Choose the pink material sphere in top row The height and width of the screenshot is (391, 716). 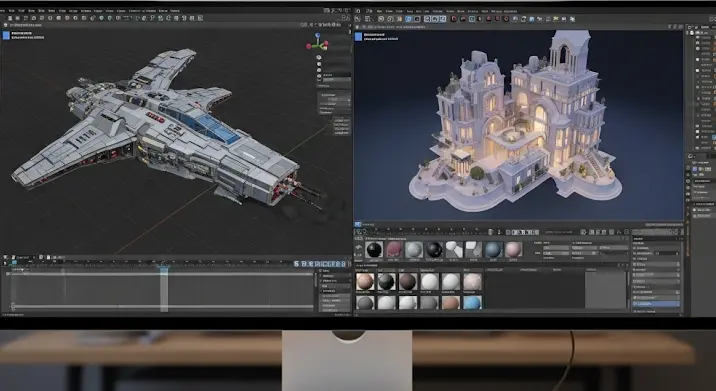(x=513, y=250)
